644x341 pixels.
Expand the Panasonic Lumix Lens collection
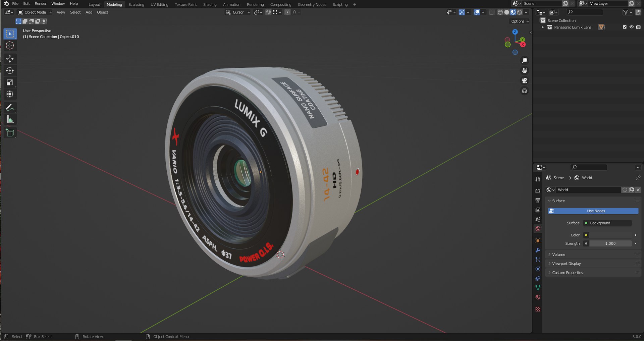click(x=543, y=27)
